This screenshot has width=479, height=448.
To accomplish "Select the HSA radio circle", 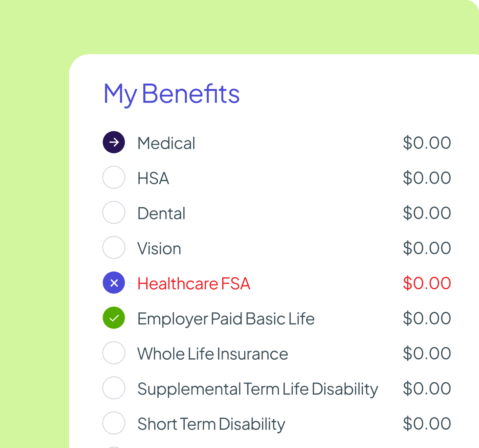I will 114,177.
